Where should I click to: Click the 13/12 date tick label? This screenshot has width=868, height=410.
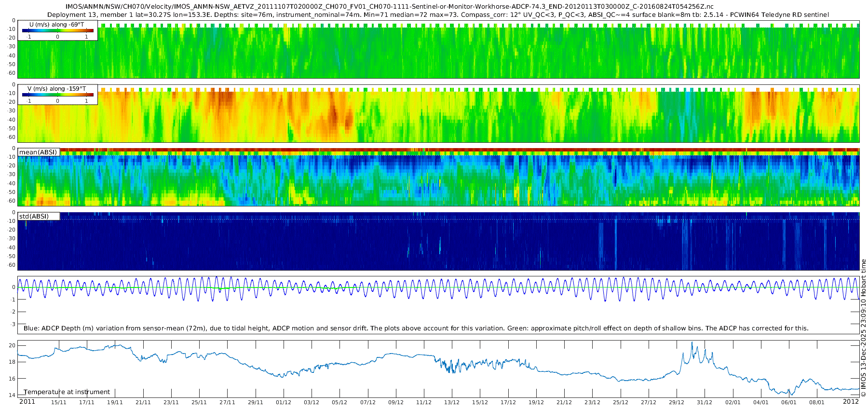click(x=452, y=402)
